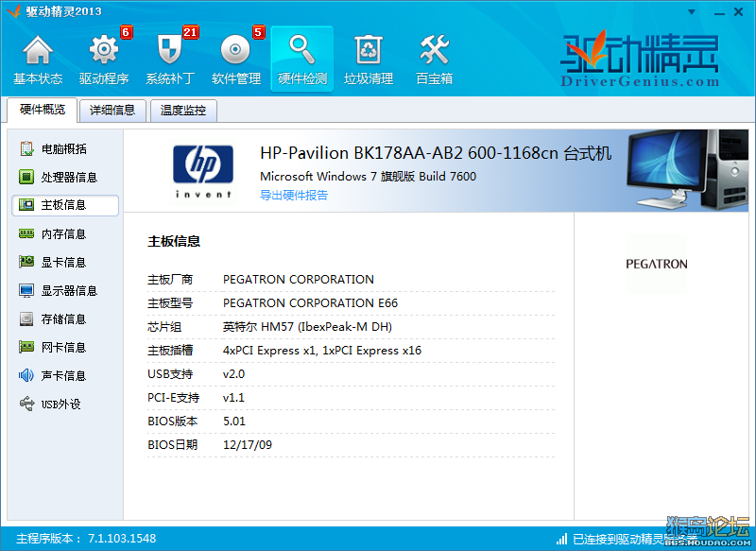The image size is (756, 551).
Task: Minimize the 驱动精灵 window
Action: tap(719, 13)
